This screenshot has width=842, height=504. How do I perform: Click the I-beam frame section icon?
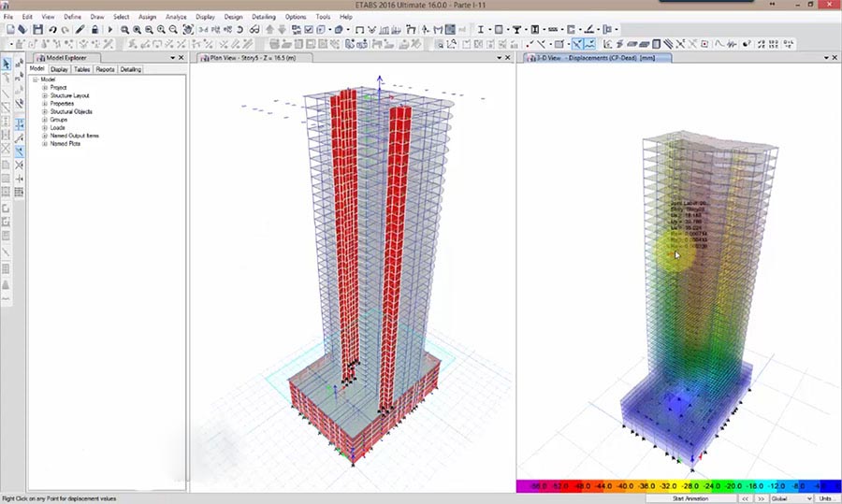pyautogui.click(x=481, y=30)
